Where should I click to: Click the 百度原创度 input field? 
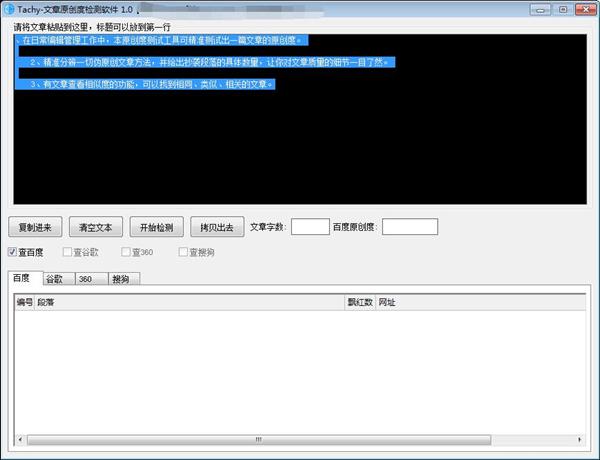tap(410, 227)
